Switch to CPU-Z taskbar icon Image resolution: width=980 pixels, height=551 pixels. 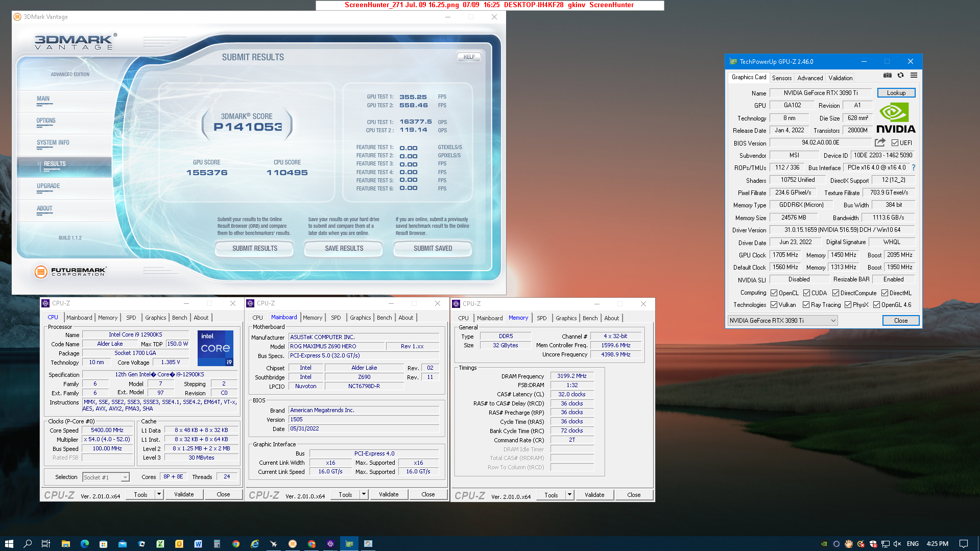pyautogui.click(x=330, y=544)
